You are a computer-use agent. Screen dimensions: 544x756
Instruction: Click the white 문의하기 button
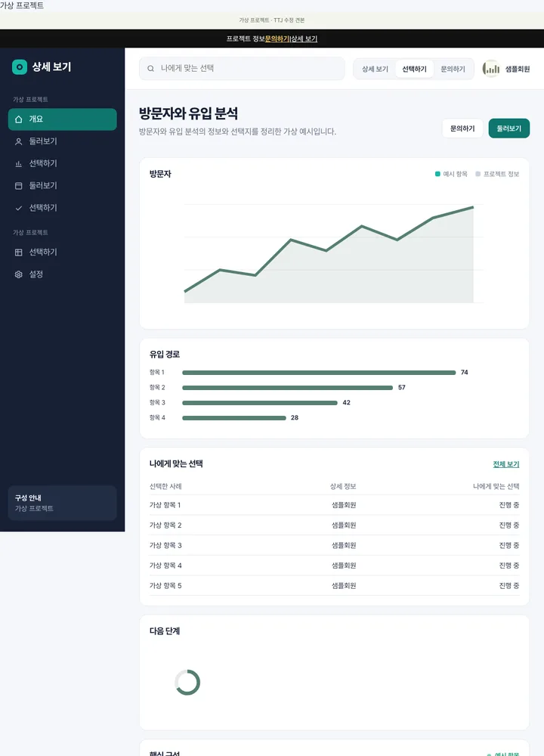click(x=462, y=129)
